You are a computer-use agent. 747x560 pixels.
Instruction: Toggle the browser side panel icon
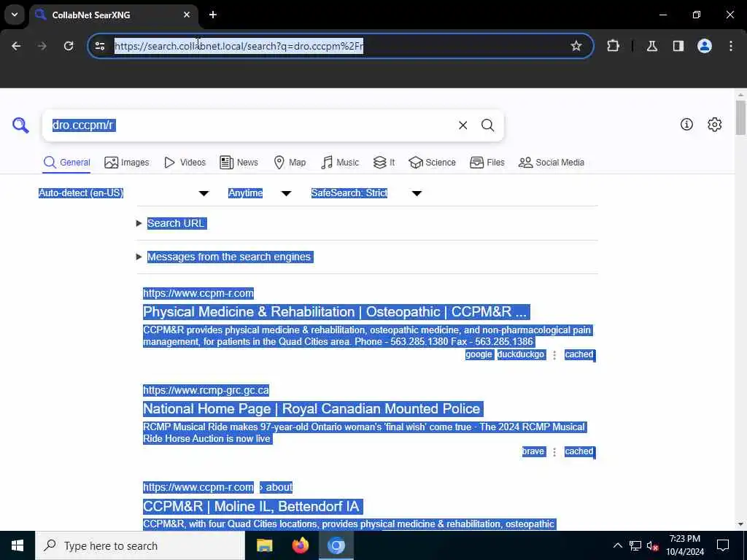[x=678, y=46]
